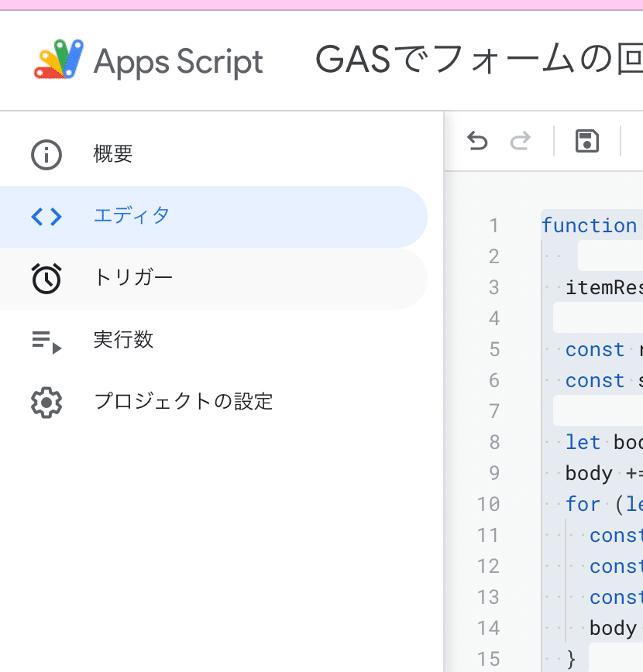Rename project by clicking GASでフォーム title
643x672 pixels.
tap(479, 59)
